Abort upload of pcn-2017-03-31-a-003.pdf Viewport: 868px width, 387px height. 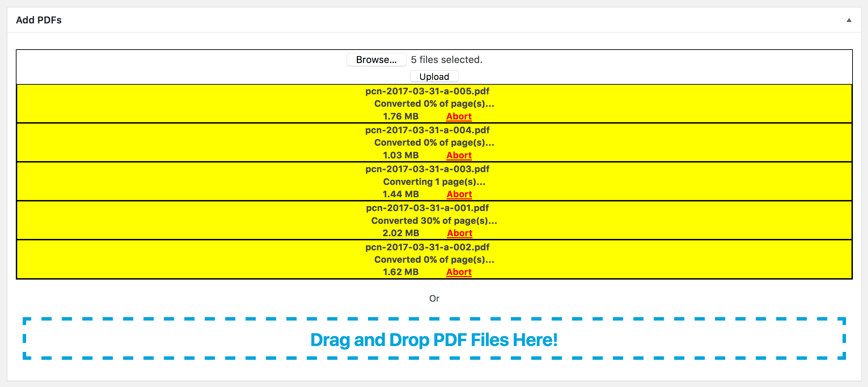(459, 194)
